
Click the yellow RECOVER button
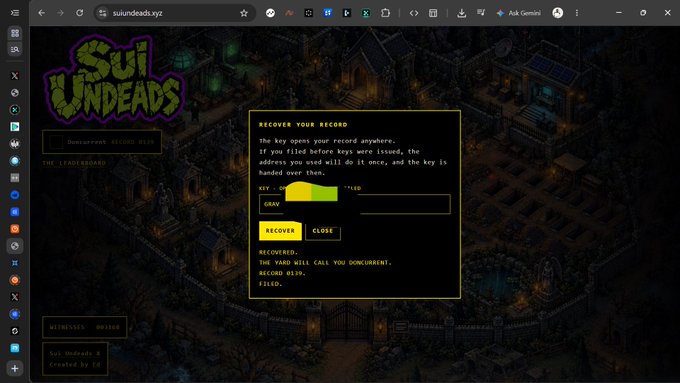tap(280, 231)
